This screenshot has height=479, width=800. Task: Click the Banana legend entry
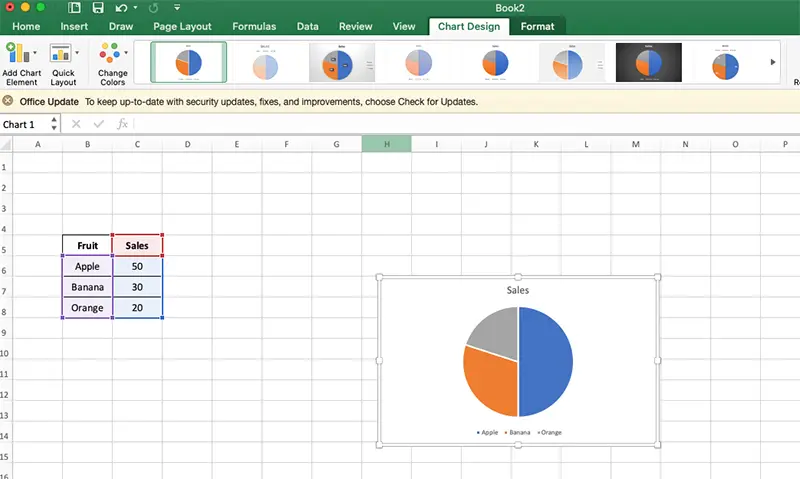tap(517, 432)
